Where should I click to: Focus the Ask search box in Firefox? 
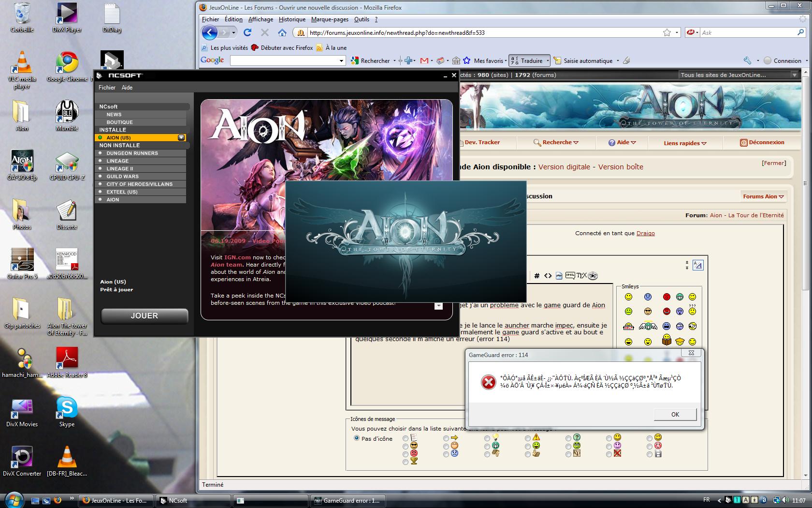(747, 33)
